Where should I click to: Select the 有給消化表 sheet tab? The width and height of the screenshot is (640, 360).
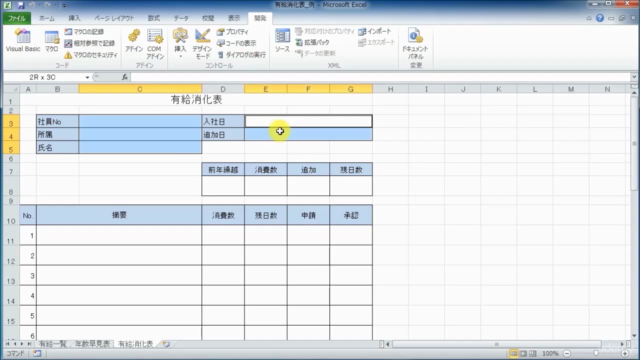(x=136, y=344)
